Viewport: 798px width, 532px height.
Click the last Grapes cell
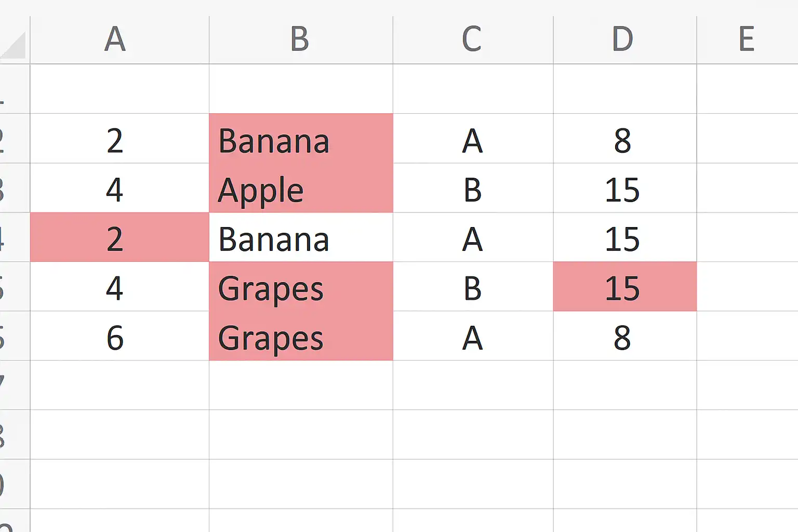click(301, 336)
